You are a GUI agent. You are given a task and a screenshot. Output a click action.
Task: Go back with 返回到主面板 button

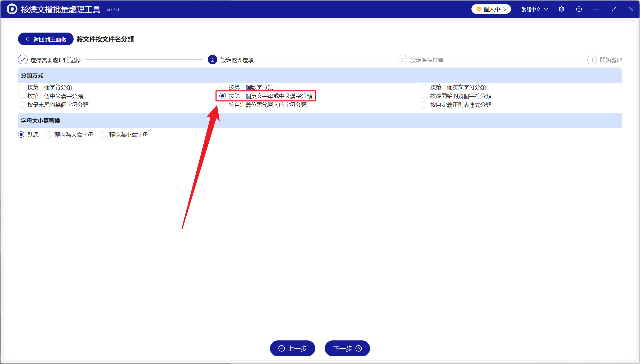46,39
